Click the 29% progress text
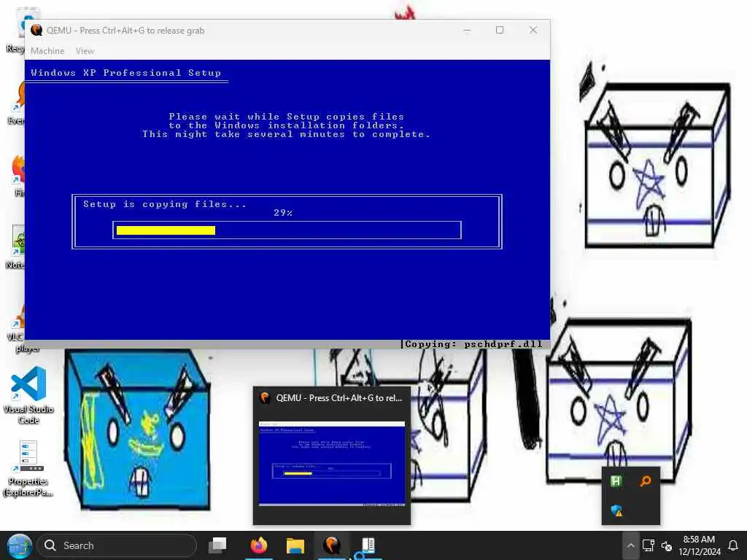Viewport: 747px width, 560px height. click(283, 213)
